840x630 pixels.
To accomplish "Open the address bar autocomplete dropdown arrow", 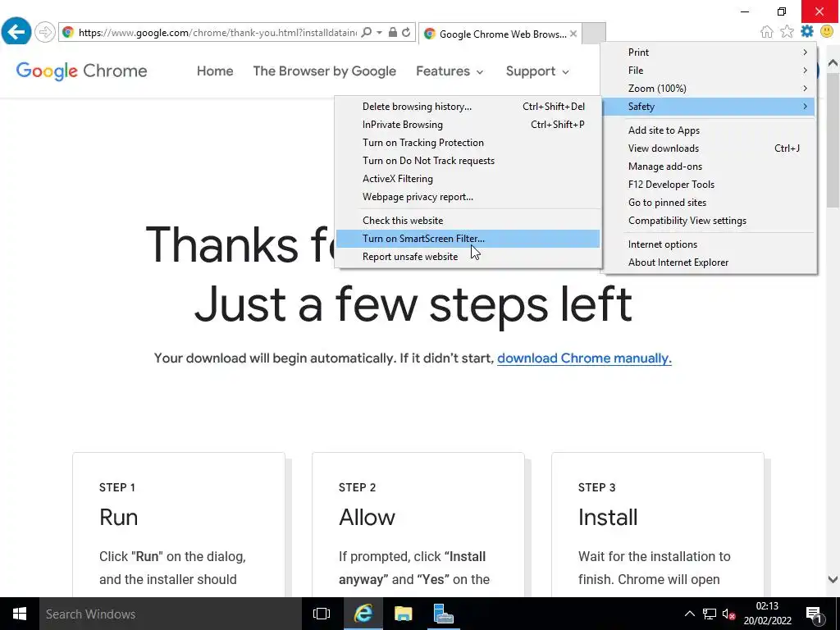I will pos(379,33).
